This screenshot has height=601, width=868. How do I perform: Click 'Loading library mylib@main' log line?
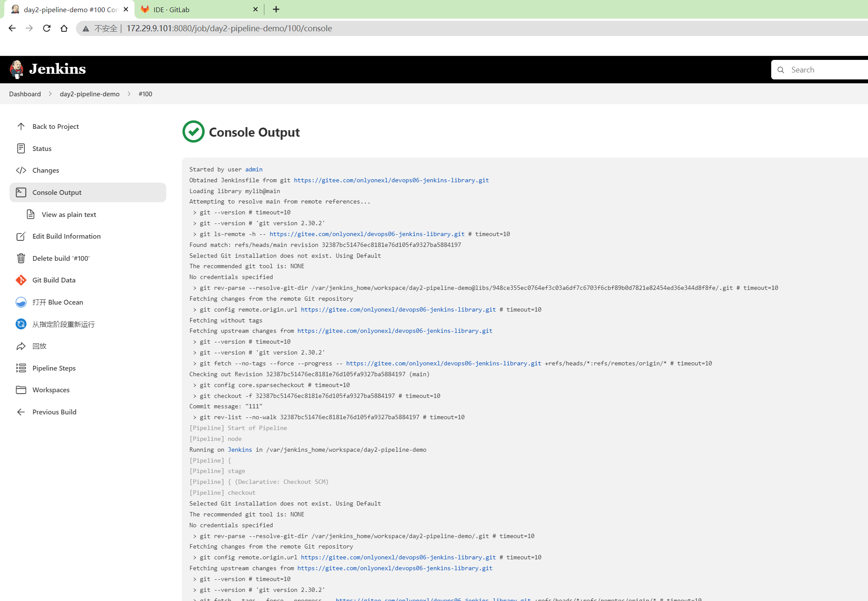point(234,191)
